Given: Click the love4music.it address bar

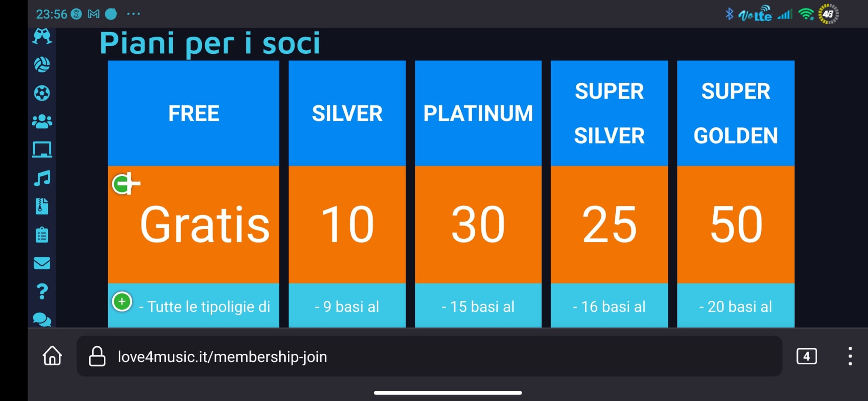Looking at the screenshot, I should click(x=429, y=356).
